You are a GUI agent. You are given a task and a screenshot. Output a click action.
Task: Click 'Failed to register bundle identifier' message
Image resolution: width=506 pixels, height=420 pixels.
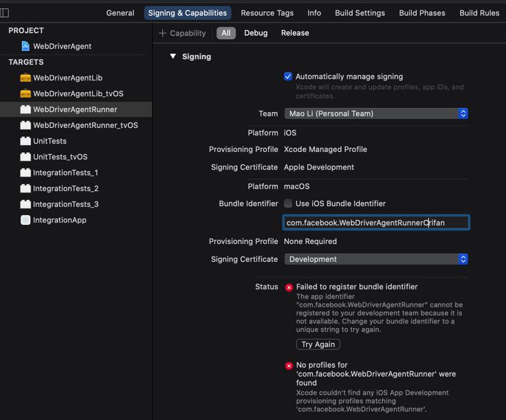point(357,287)
